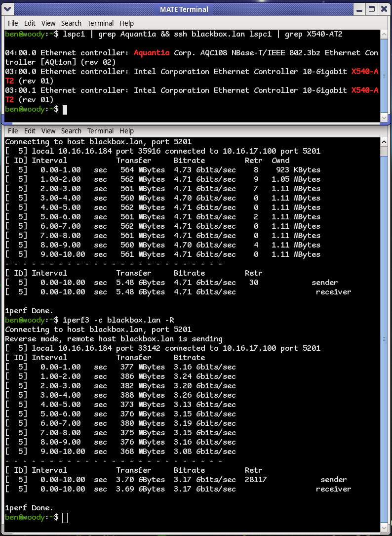Image resolution: width=392 pixels, height=536 pixels.
Task: Open the Help menu in the top terminal
Action: [x=126, y=23]
